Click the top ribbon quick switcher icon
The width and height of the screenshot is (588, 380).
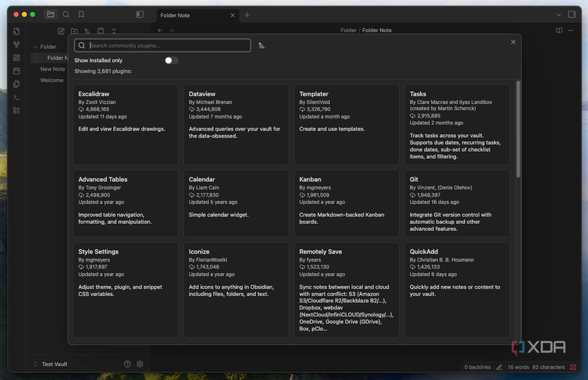(x=16, y=31)
